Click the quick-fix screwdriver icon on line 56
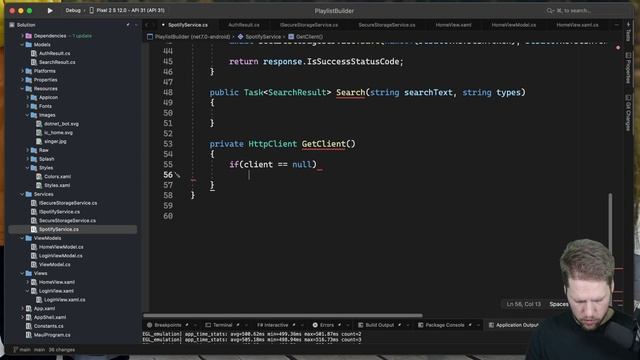This screenshot has width=640, height=360. [x=178, y=175]
